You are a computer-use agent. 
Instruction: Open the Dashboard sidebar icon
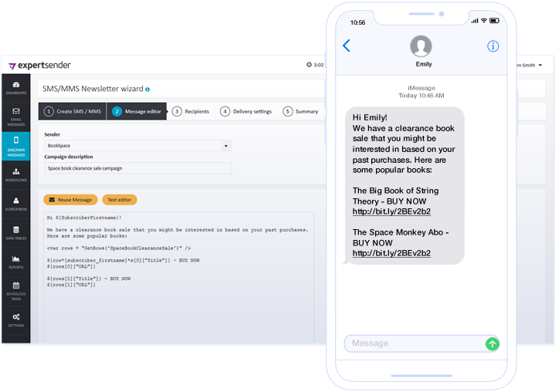click(x=16, y=88)
